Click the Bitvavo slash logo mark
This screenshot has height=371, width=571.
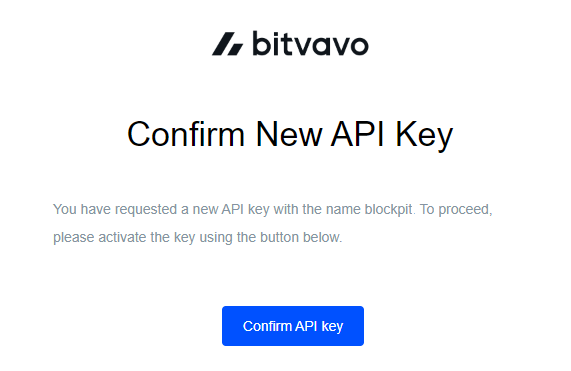point(228,44)
